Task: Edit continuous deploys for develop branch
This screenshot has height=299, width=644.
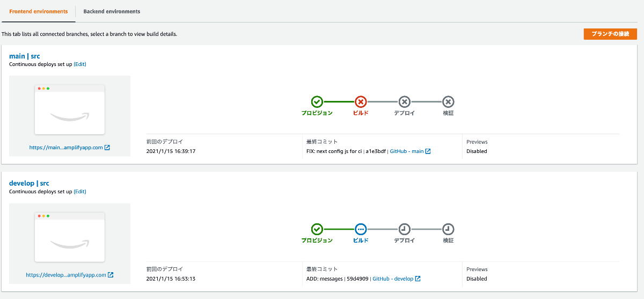Action: click(80, 192)
